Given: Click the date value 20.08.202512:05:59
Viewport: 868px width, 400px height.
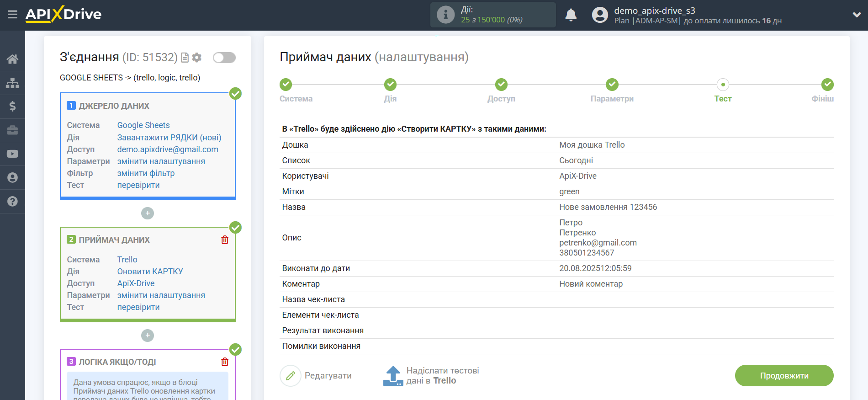Looking at the screenshot, I should click(x=595, y=268).
